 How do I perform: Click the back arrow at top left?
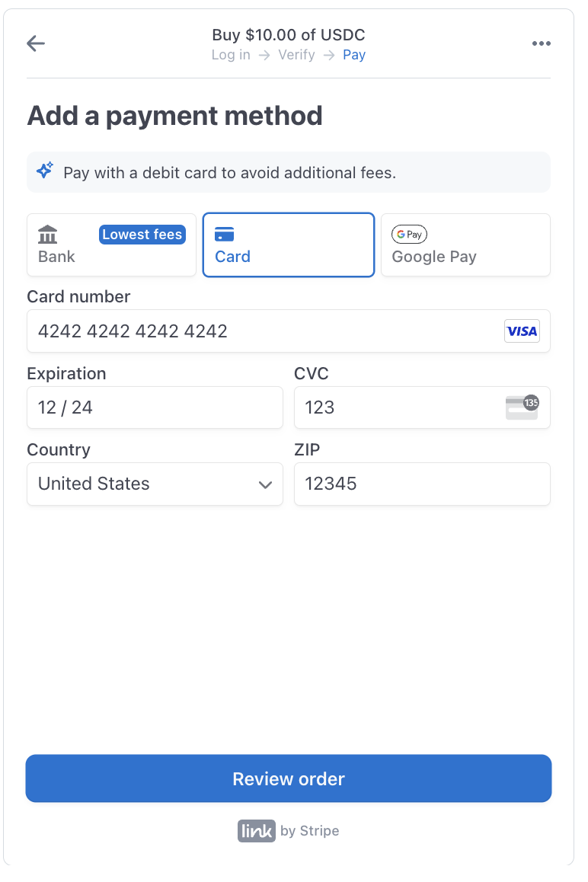pyautogui.click(x=35, y=43)
